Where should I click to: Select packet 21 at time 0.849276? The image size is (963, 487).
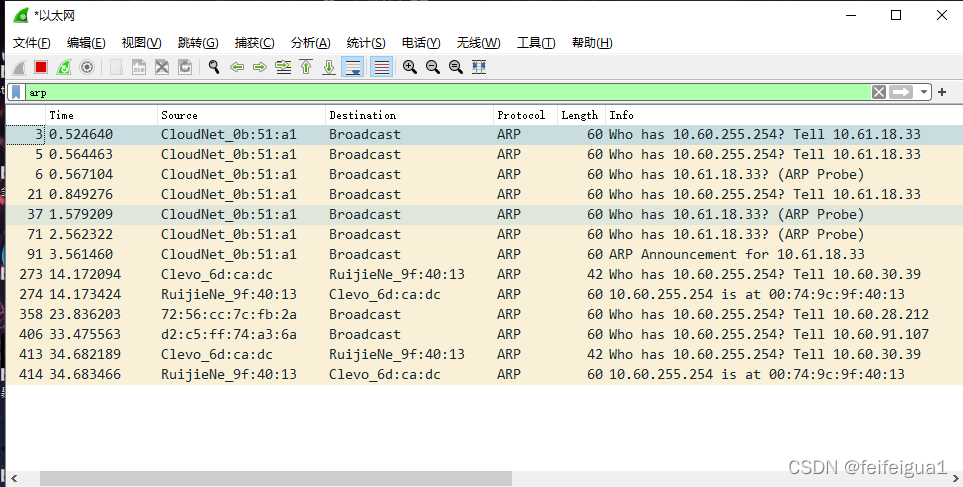click(x=485, y=194)
